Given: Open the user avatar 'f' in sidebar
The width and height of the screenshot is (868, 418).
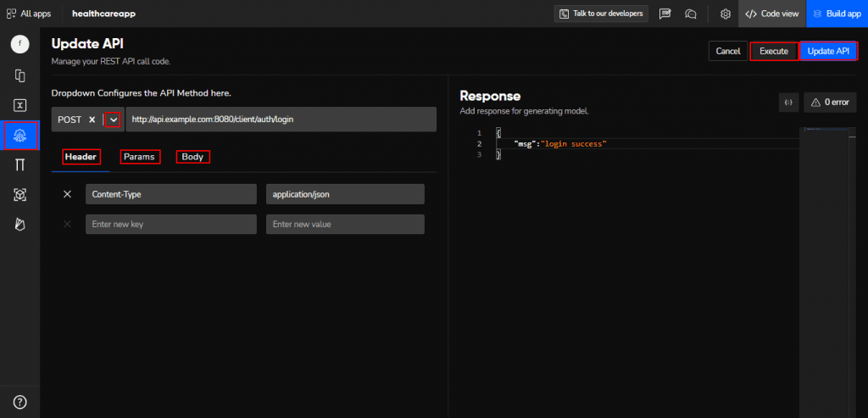Looking at the screenshot, I should (20, 44).
